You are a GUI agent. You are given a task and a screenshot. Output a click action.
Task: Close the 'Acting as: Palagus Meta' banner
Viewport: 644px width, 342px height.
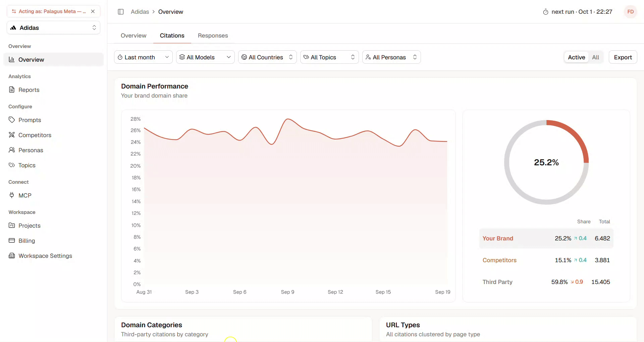pyautogui.click(x=93, y=11)
